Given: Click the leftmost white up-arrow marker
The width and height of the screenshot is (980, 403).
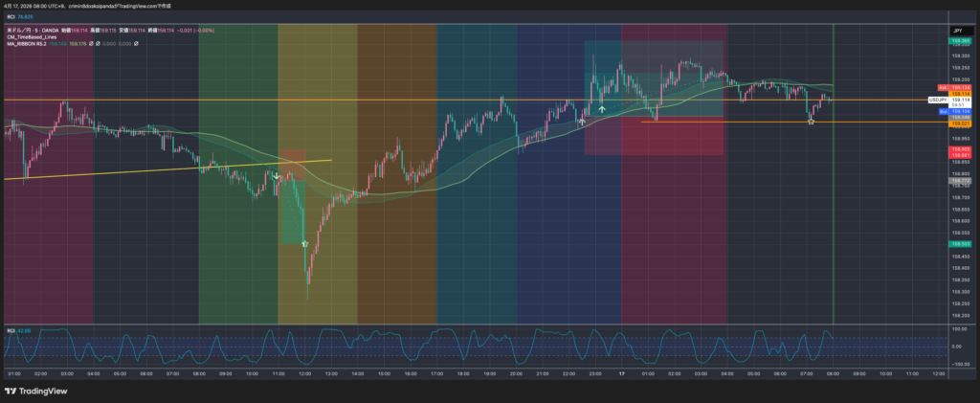Looking at the screenshot, I should click(x=582, y=122).
